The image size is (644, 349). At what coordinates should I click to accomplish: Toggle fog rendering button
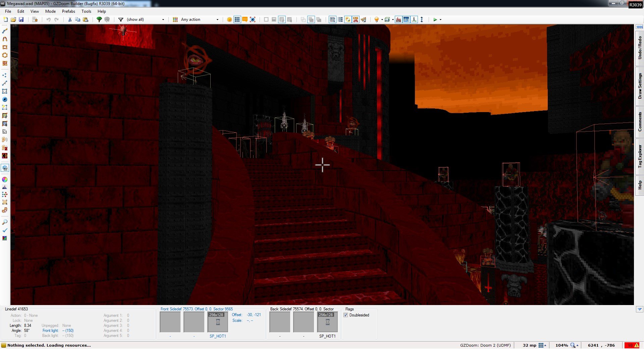coord(398,19)
